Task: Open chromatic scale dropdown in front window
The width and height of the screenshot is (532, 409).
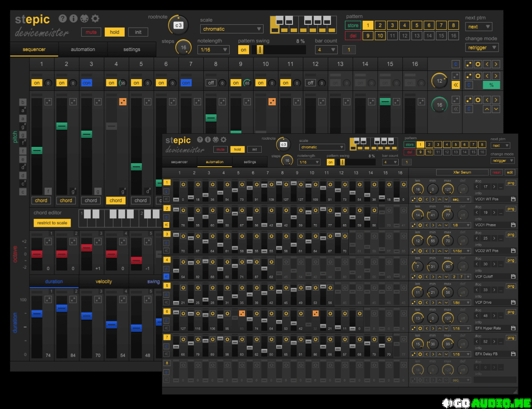Action: click(322, 147)
